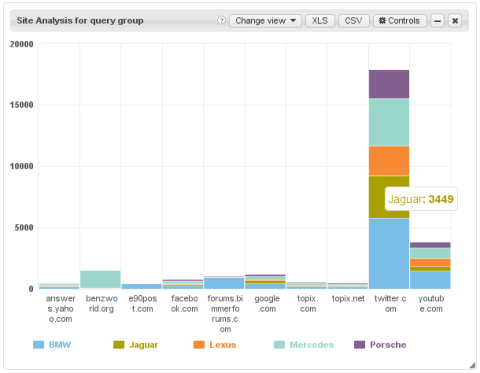The height and width of the screenshot is (373, 480).
Task: Open the Controls settings button
Action: 399,21
